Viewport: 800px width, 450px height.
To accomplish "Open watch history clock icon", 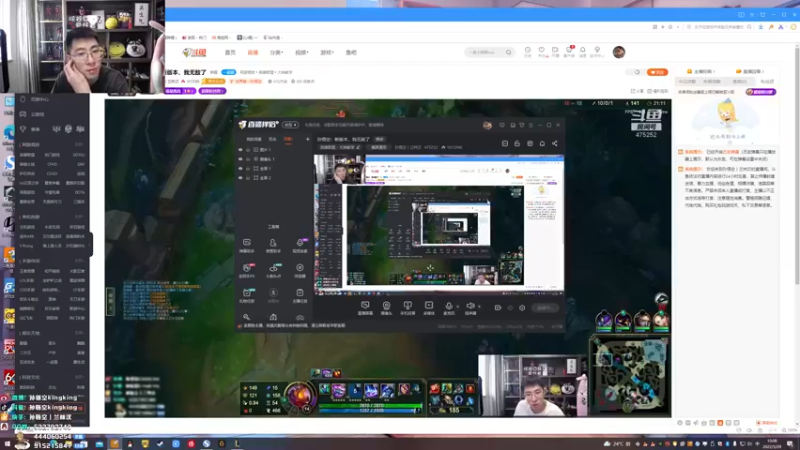I will click(x=528, y=52).
